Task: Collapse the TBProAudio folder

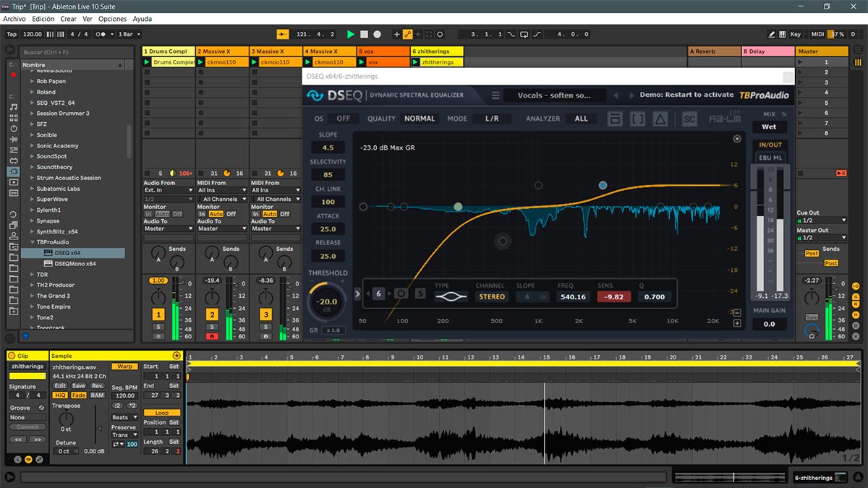Action: (x=32, y=242)
